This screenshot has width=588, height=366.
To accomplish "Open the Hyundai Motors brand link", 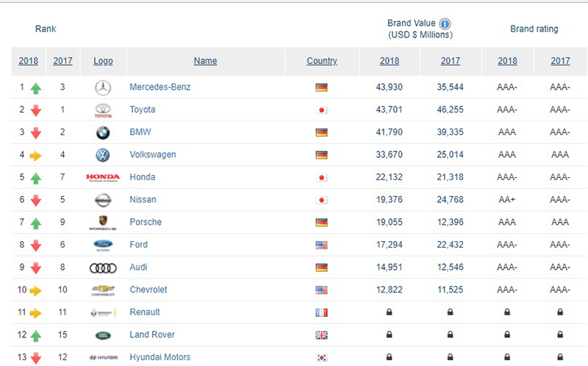I will 159,357.
